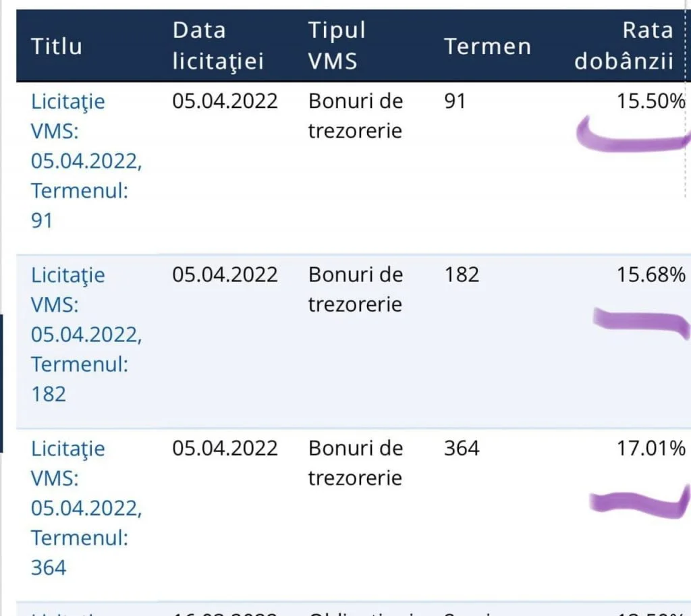Open the Licitație VMS Termenul 91 link
691x616 pixels.
tap(86, 161)
